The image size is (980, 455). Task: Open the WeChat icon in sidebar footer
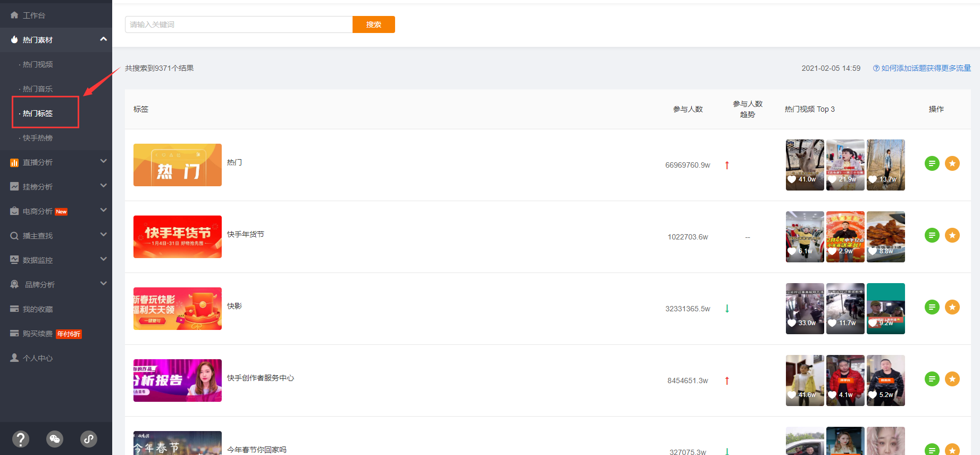coord(55,439)
